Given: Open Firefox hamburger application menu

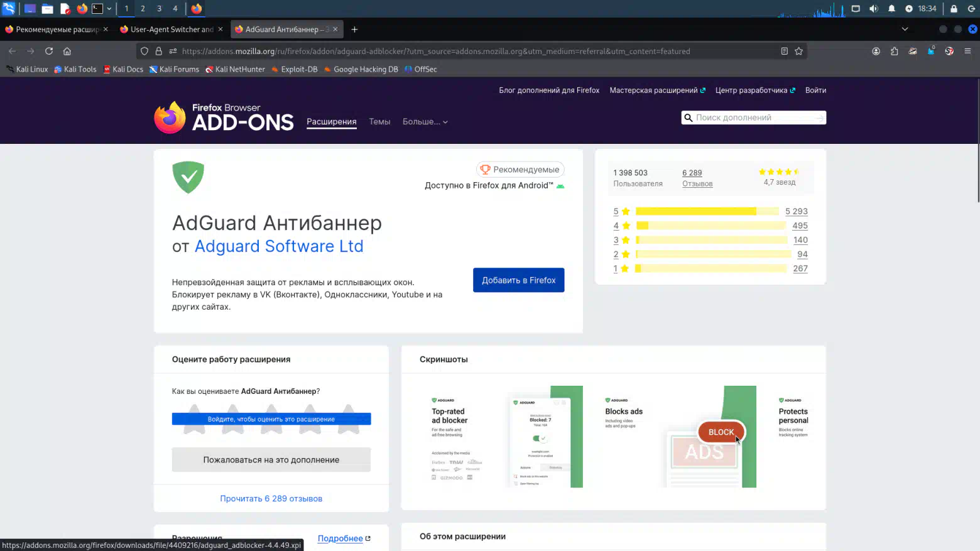Looking at the screenshot, I should (x=967, y=51).
